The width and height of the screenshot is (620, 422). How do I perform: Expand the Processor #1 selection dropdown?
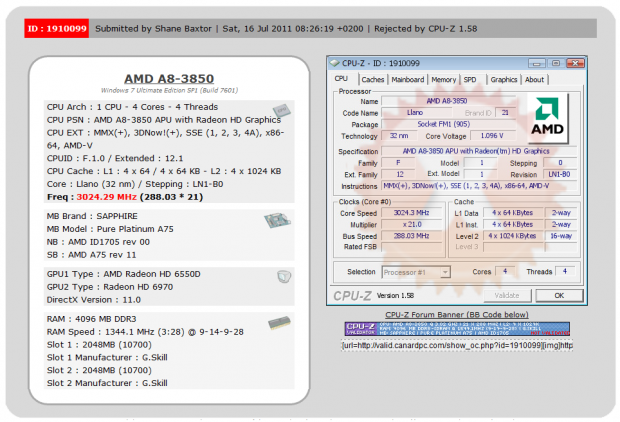pyautogui.click(x=445, y=272)
